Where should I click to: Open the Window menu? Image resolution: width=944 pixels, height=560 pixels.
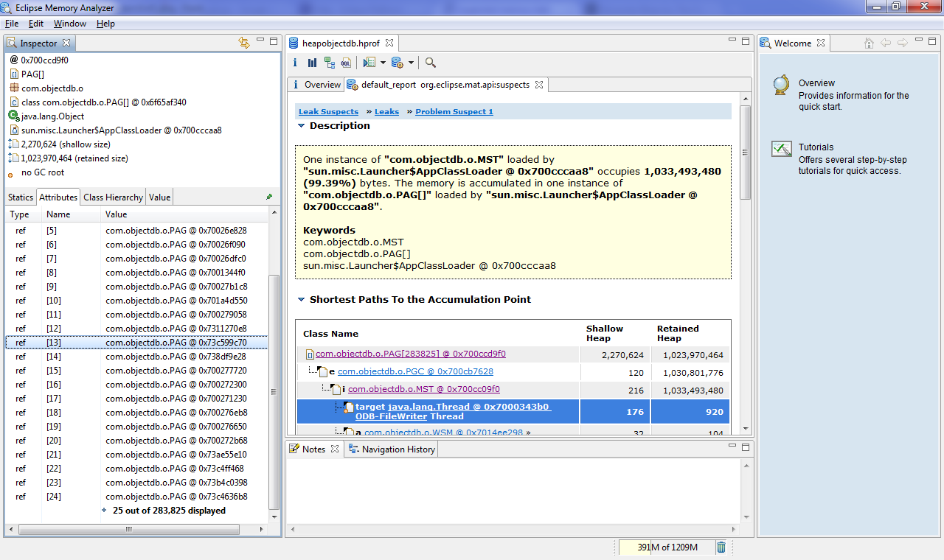coord(70,24)
